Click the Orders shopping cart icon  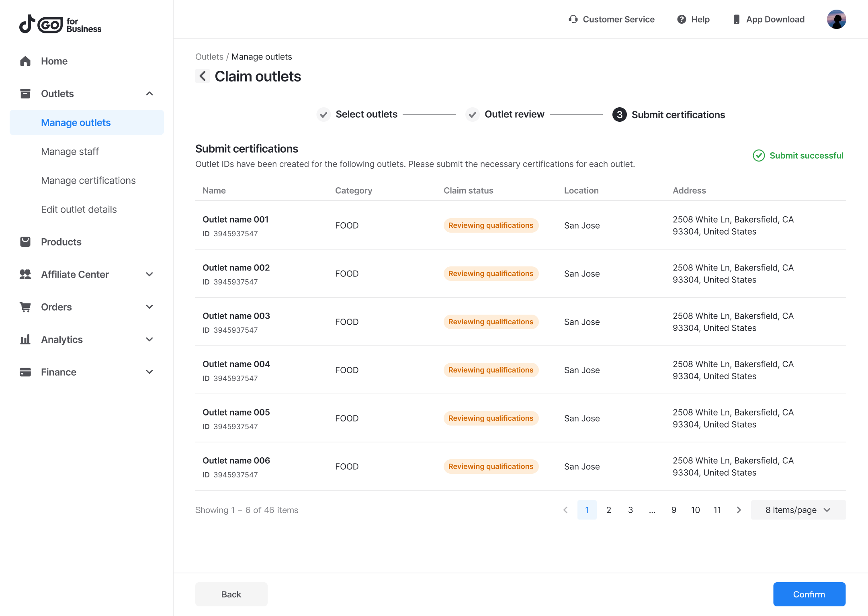point(25,307)
